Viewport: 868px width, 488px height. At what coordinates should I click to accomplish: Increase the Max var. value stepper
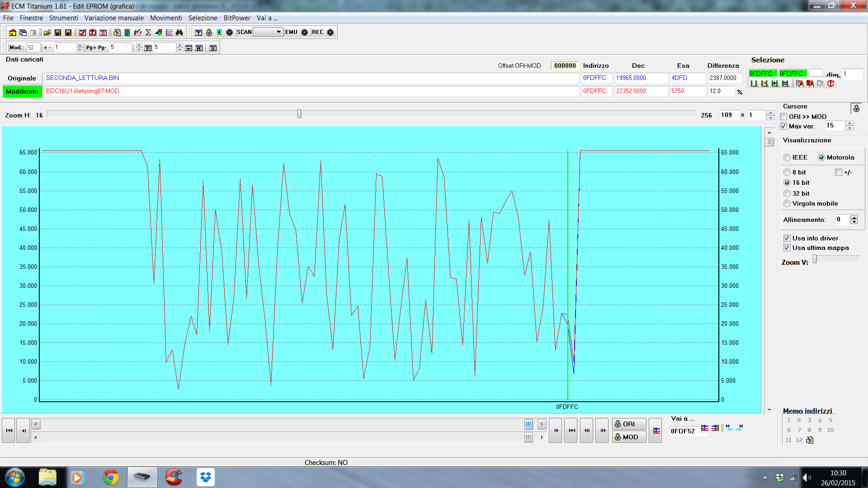(850, 123)
